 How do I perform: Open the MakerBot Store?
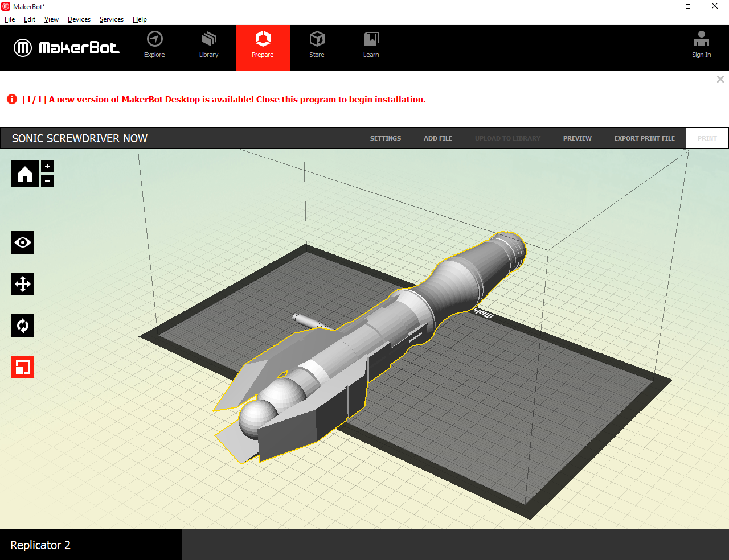(317, 45)
